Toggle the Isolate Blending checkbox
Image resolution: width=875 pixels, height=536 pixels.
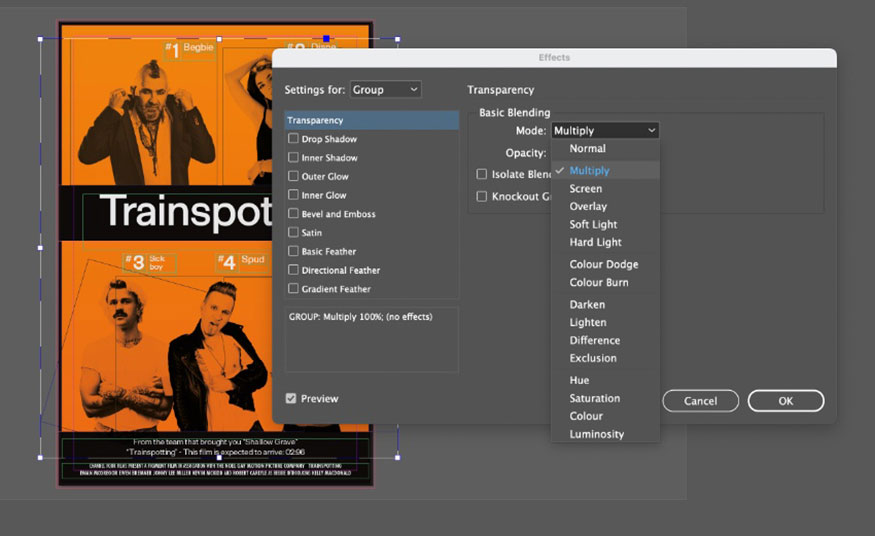pos(482,174)
